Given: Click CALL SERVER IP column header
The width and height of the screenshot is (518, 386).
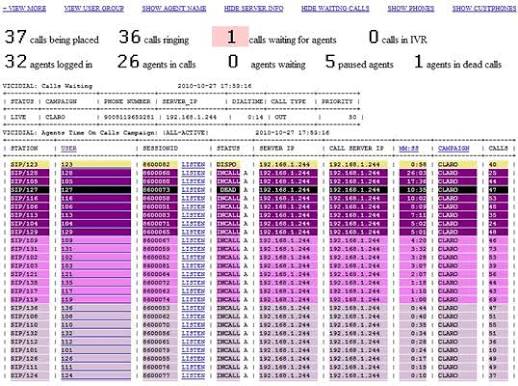Looking at the screenshot, I should tap(356, 148).
